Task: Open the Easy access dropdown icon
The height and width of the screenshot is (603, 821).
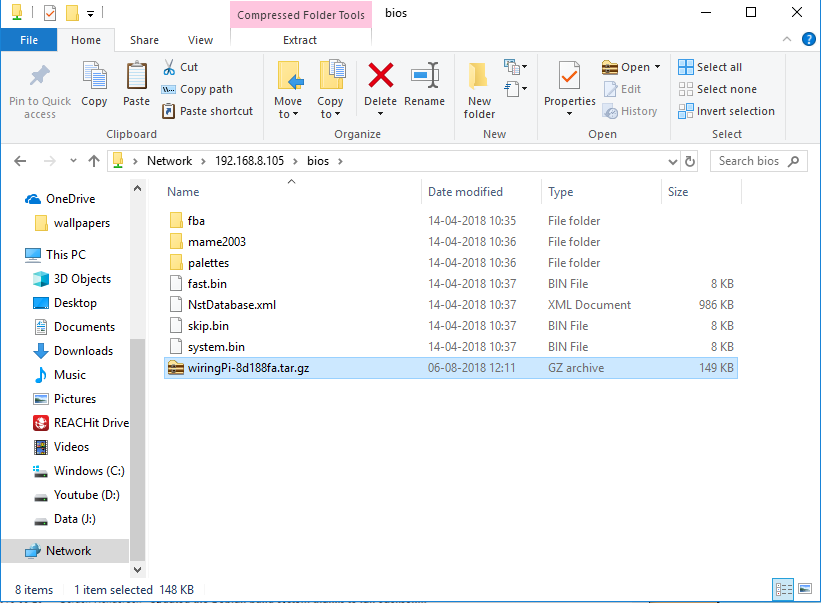Action: [515, 88]
